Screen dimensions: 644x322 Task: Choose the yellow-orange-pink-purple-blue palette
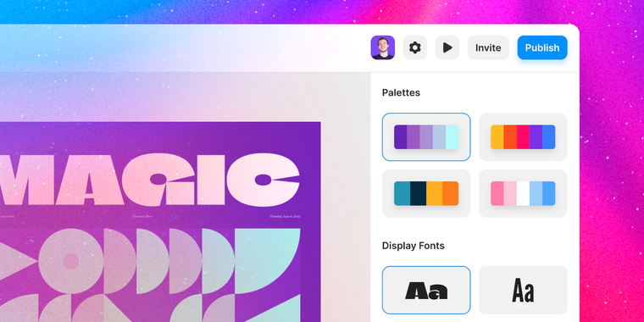tap(523, 136)
